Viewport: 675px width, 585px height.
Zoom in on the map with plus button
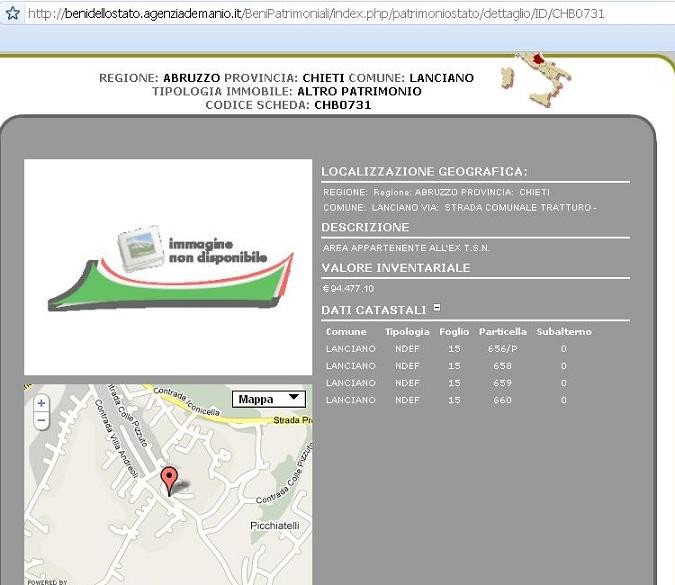[41, 404]
